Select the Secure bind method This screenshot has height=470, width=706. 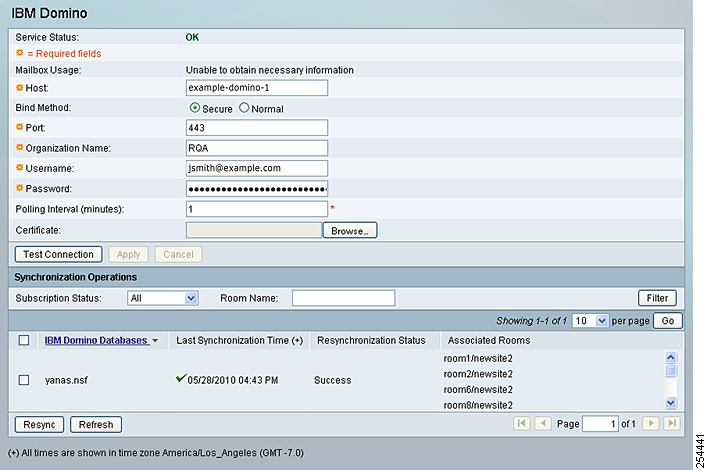coord(195,108)
